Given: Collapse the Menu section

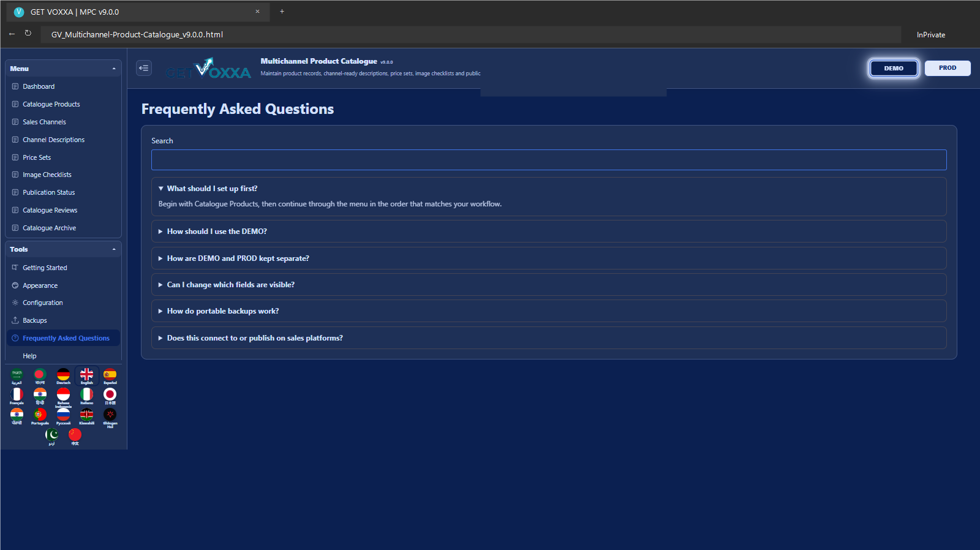Looking at the screenshot, I should coord(63,69).
